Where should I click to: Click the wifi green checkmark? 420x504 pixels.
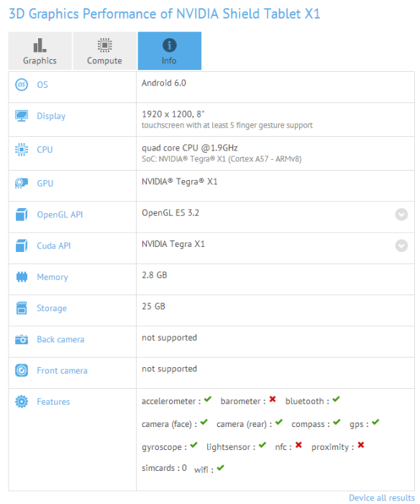point(220,468)
